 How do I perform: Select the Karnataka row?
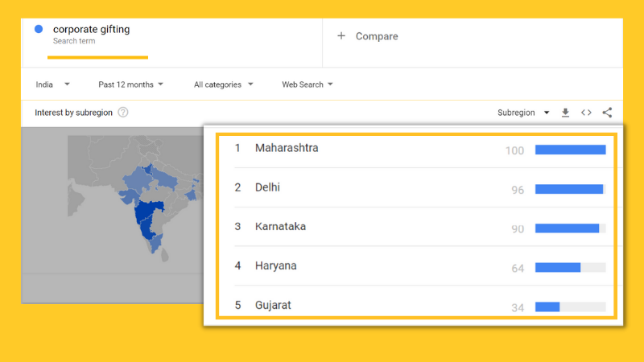click(x=419, y=227)
